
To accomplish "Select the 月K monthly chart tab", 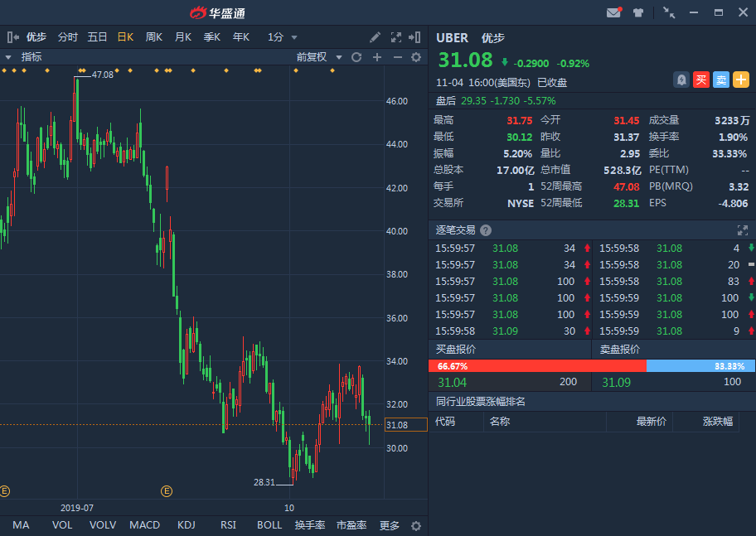I will pyautogui.click(x=183, y=37).
